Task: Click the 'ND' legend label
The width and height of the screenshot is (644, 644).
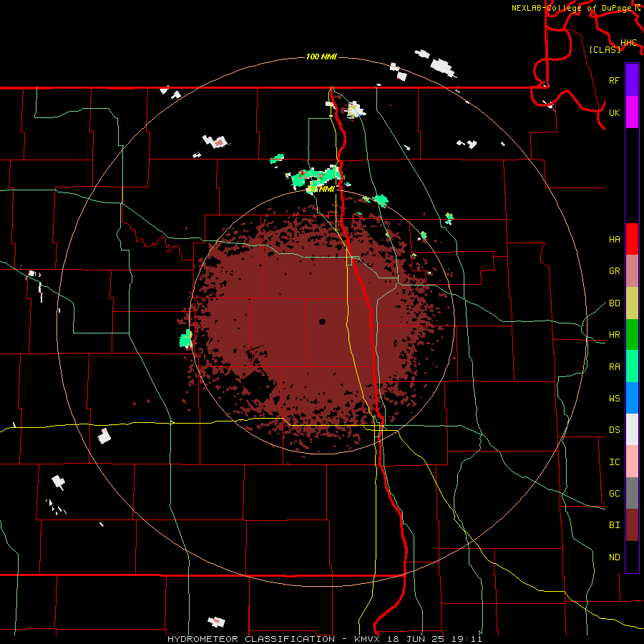Action: coord(615,557)
